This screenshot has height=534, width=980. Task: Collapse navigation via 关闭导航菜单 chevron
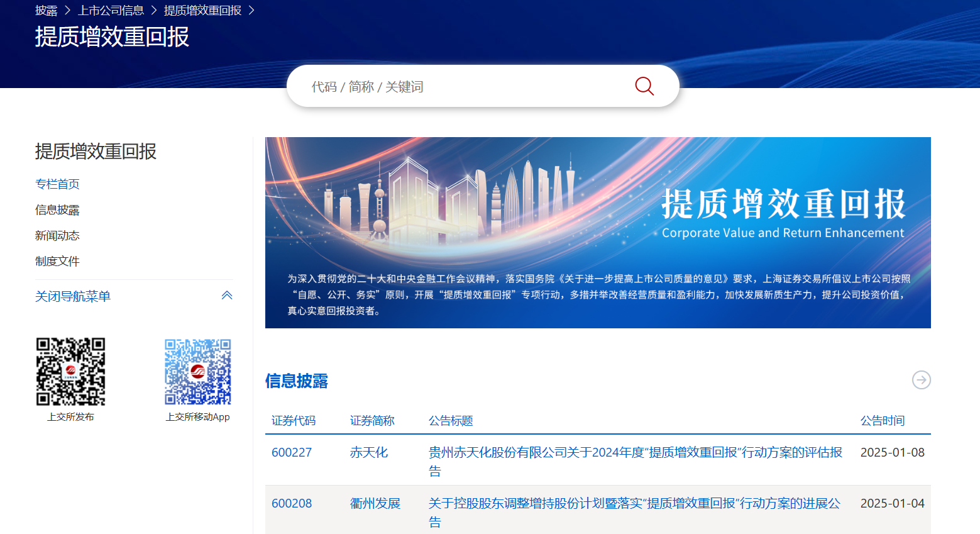click(x=227, y=295)
